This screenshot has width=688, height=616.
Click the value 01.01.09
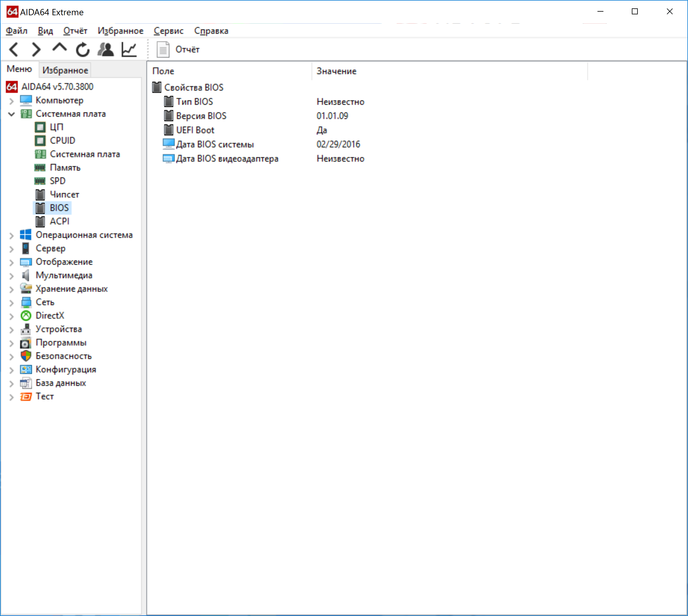pyautogui.click(x=332, y=116)
